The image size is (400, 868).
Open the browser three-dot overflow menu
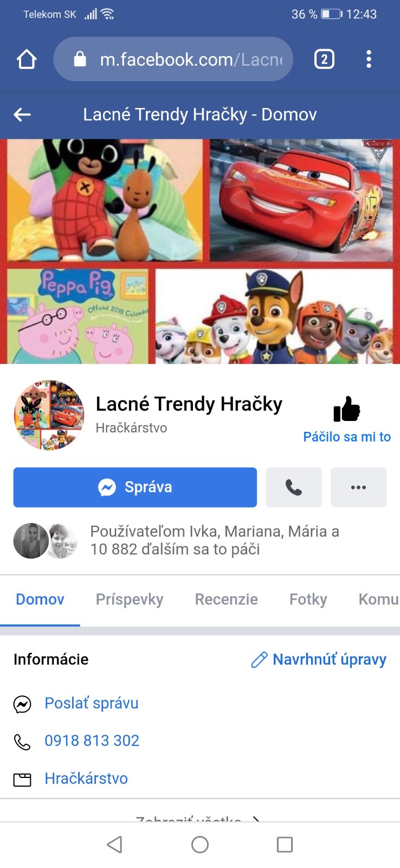pos(369,59)
